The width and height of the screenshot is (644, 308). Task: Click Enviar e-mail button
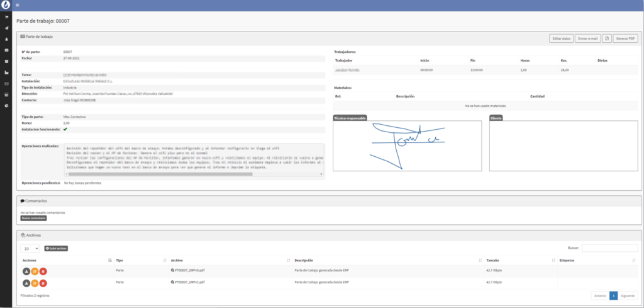click(x=587, y=38)
